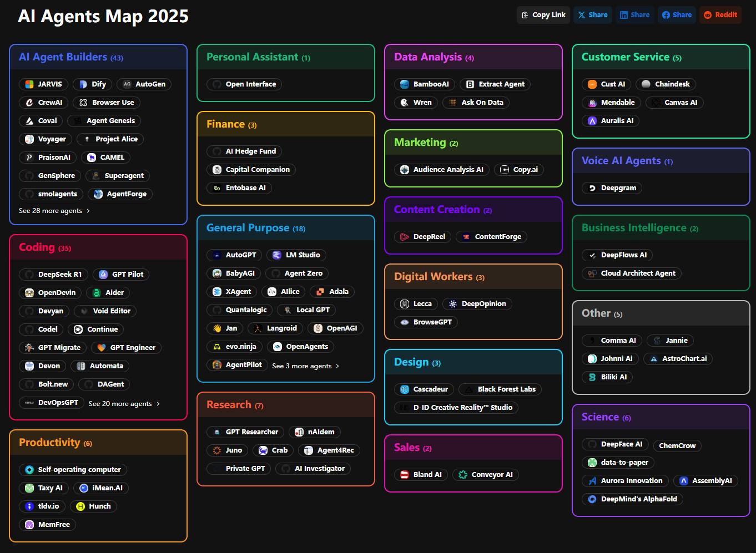Click the Devon logo icon
Viewport: 756px width, 553px height.
(29, 366)
